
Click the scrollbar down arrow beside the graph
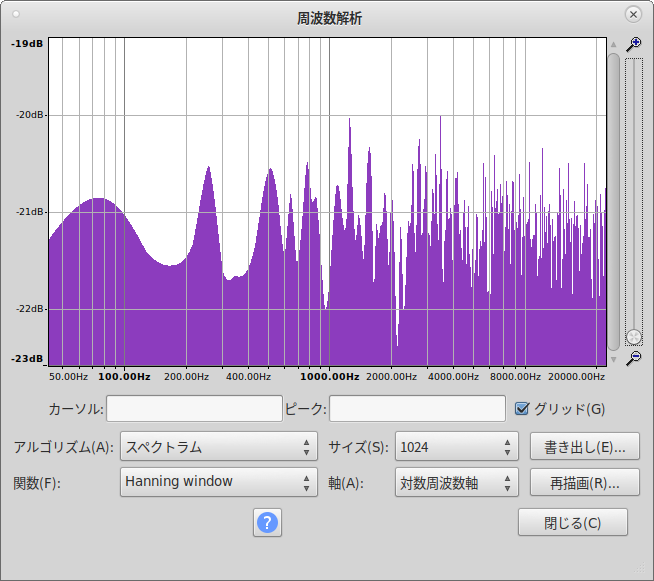tap(613, 359)
